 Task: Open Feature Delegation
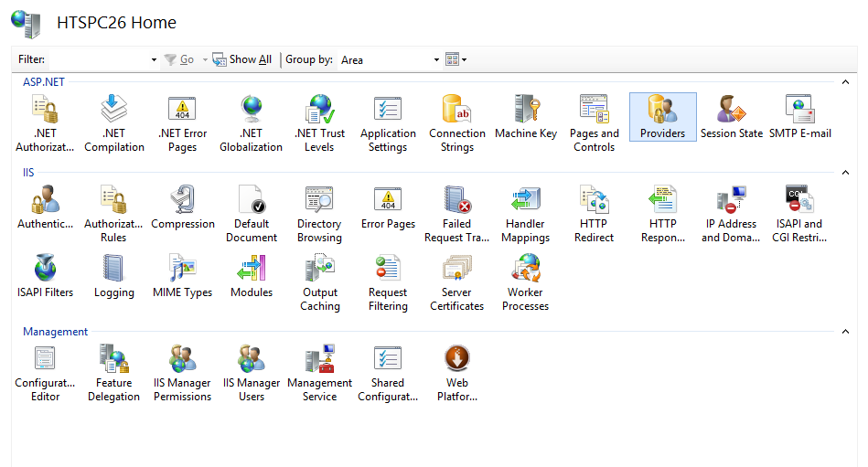(113, 373)
